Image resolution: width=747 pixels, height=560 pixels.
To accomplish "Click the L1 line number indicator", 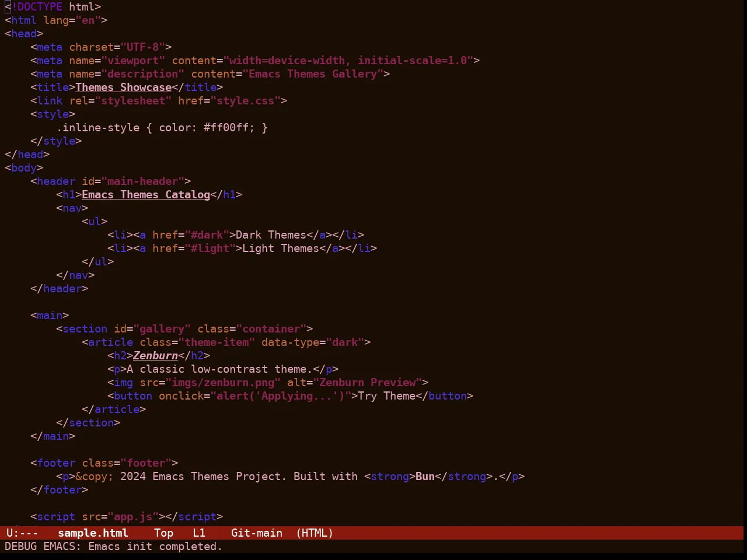I will (x=199, y=533).
